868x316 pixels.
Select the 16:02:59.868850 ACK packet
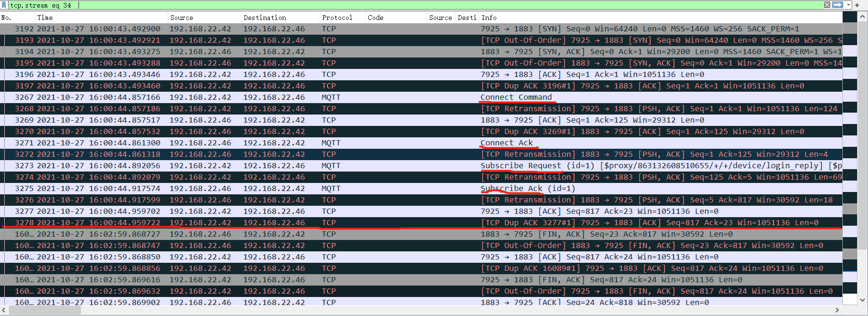click(x=421, y=257)
